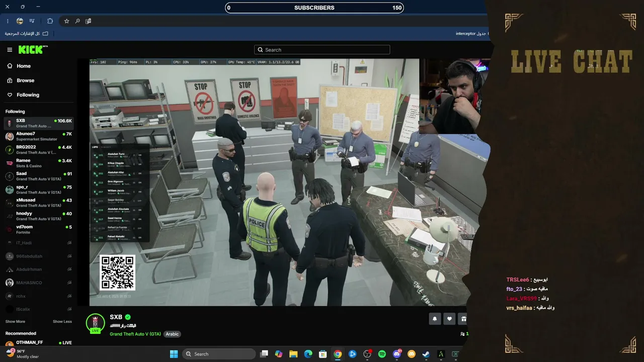Click TRSLee6 username in live chat
The image size is (644, 362).
pyautogui.click(x=518, y=280)
